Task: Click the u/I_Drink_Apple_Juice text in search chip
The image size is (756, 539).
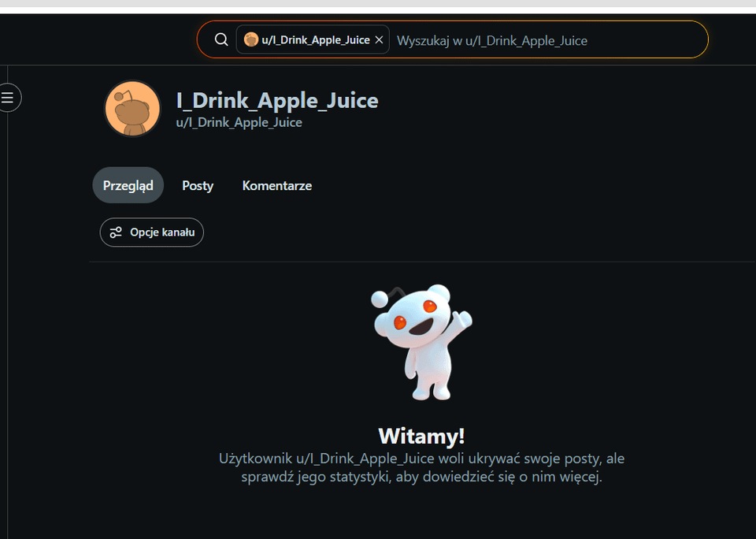Action: 315,40
